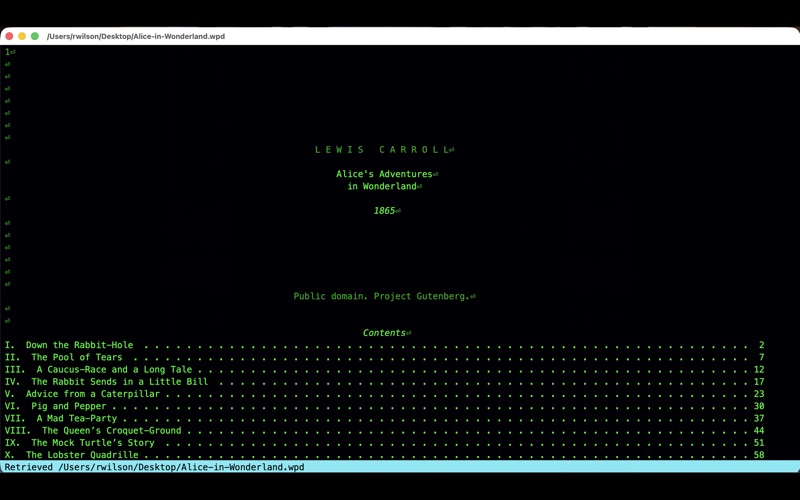Screen dimensions: 800x500
Task: Click page number 7 in contents
Action: point(761,357)
